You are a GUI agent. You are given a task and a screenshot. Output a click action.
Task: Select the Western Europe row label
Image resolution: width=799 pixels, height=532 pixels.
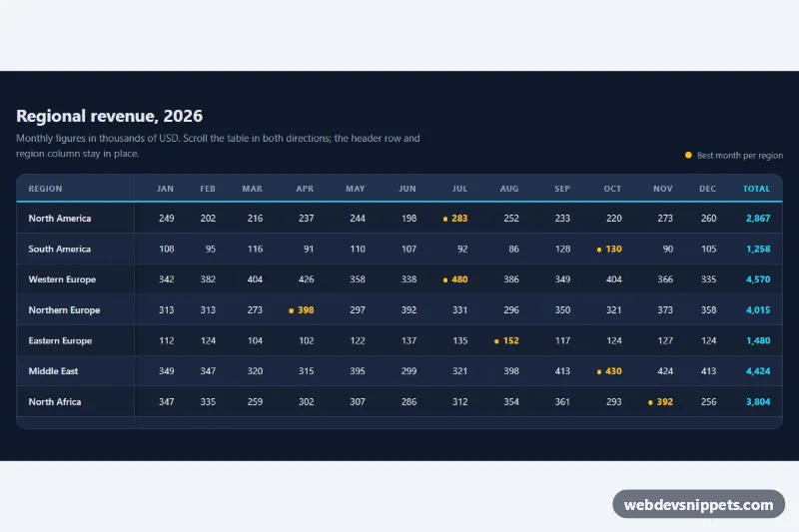pos(62,279)
